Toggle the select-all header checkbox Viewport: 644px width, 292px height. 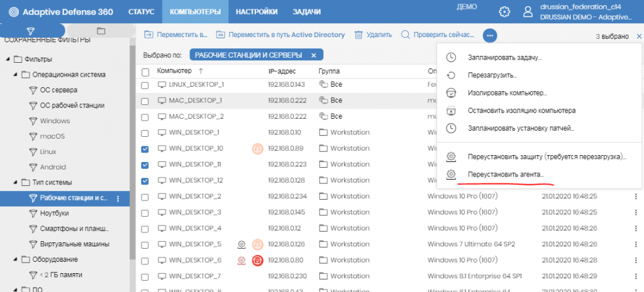145,73
